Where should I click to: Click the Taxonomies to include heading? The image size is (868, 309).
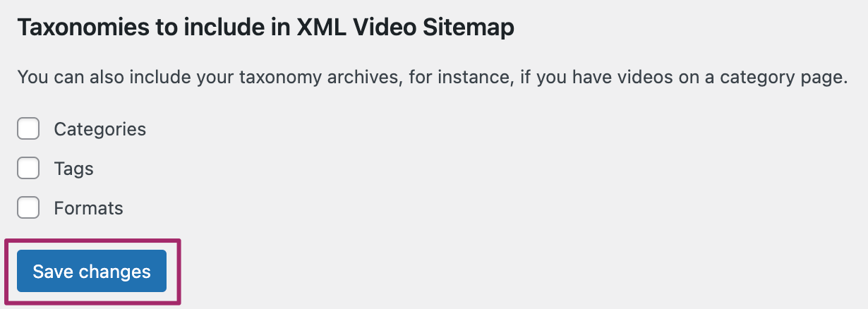tap(265, 28)
